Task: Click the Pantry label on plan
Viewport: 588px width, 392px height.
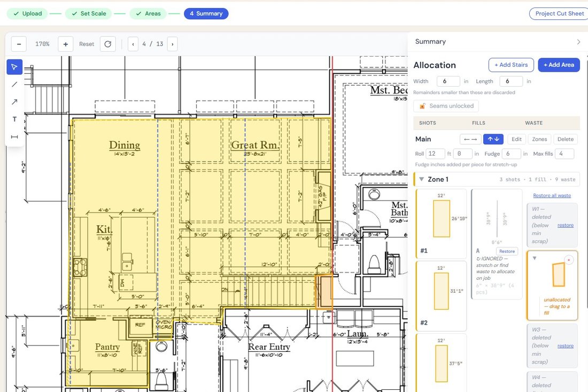Action: tap(107, 347)
